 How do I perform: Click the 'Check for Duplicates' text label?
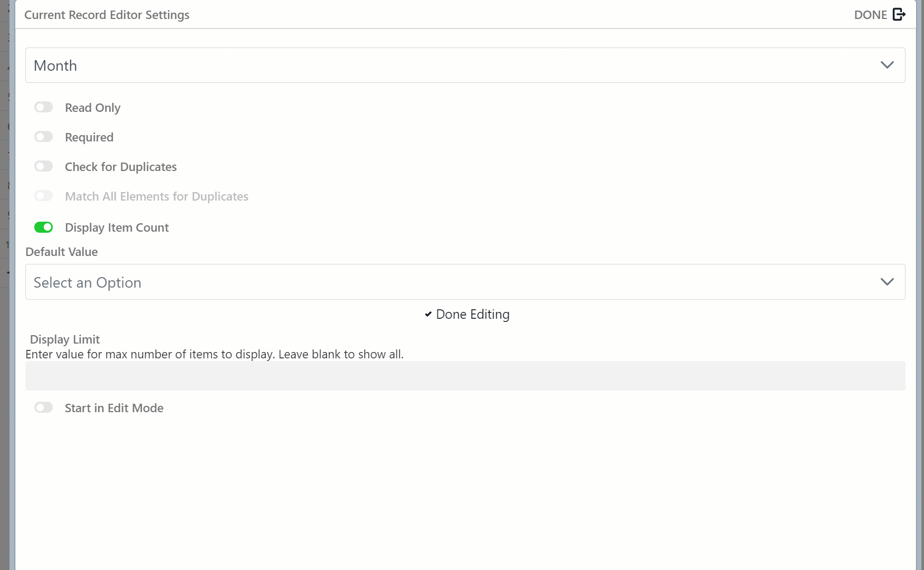(121, 167)
